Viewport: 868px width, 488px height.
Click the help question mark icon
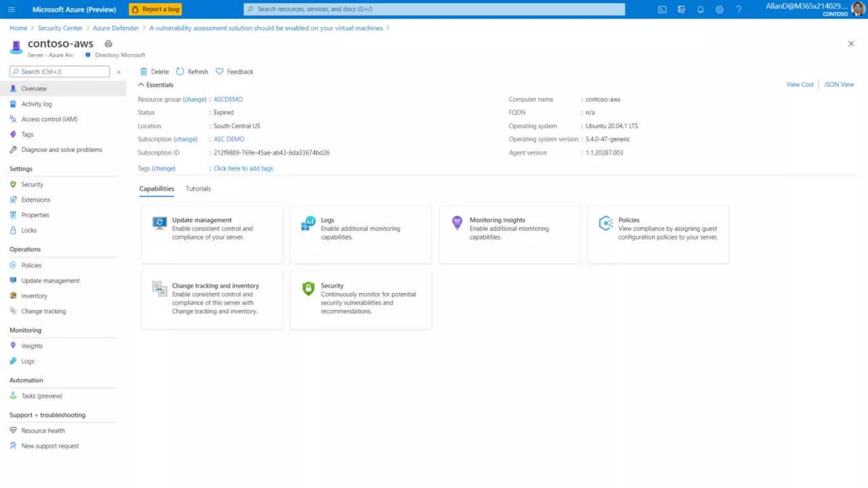coord(738,9)
